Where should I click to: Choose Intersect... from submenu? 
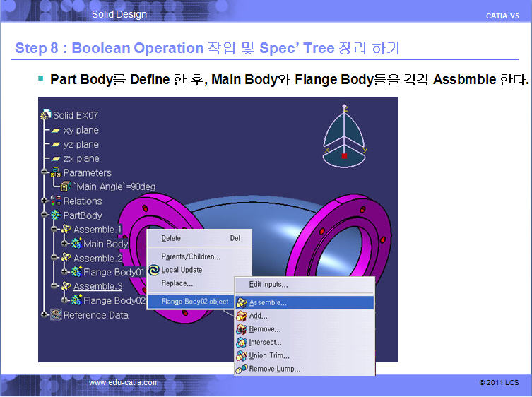point(305,343)
